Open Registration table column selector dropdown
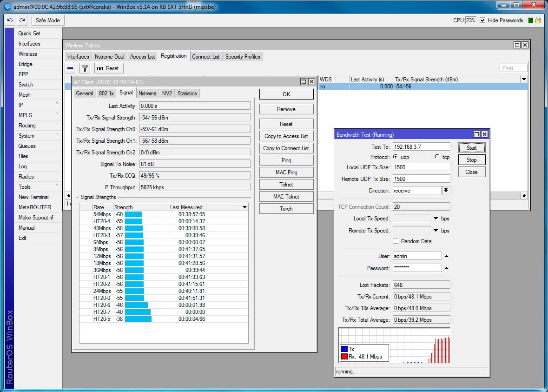The width and height of the screenshot is (548, 392). point(524,80)
